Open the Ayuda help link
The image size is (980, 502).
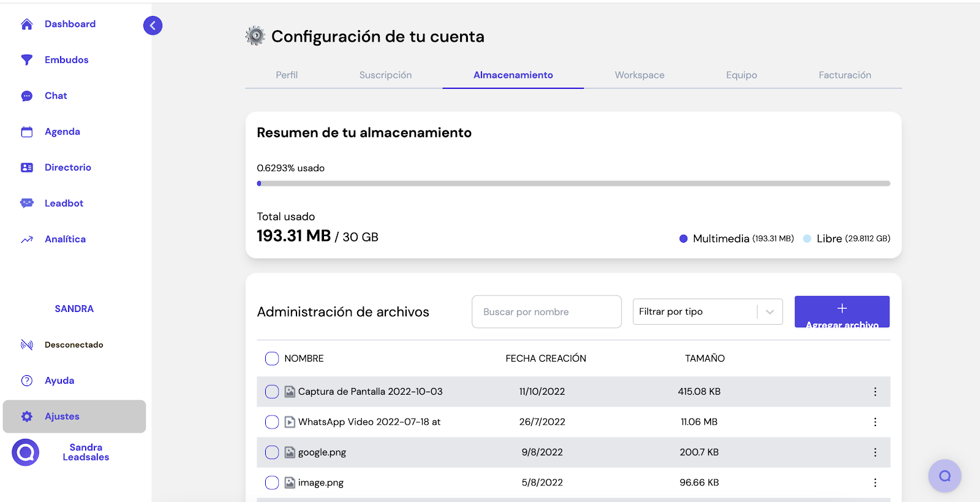(59, 381)
